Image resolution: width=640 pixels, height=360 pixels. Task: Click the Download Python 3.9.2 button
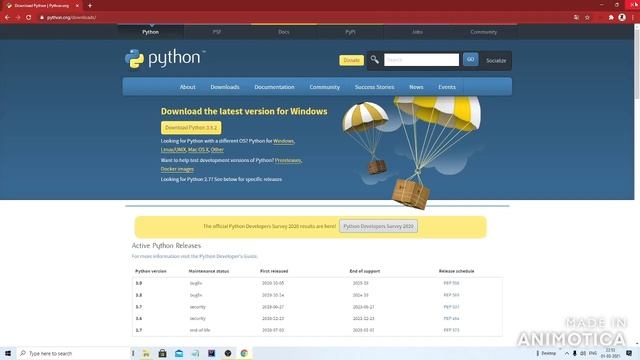point(191,128)
